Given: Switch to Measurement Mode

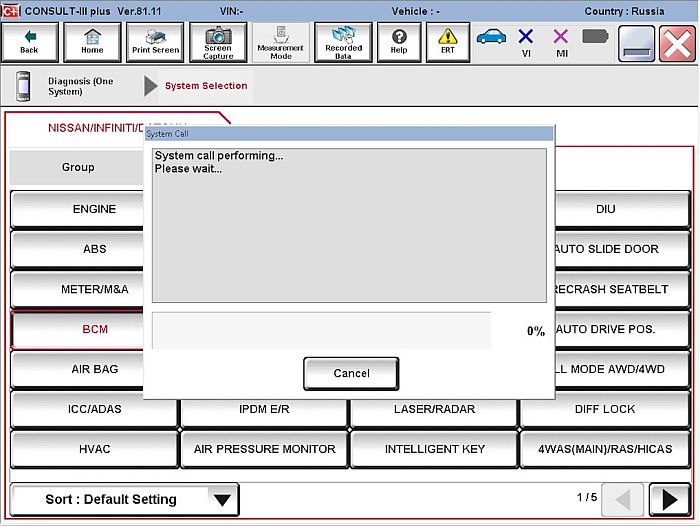Looking at the screenshot, I should [281, 42].
